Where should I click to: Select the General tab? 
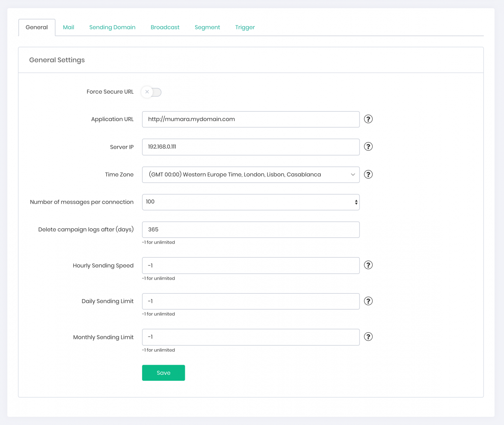[x=37, y=27]
